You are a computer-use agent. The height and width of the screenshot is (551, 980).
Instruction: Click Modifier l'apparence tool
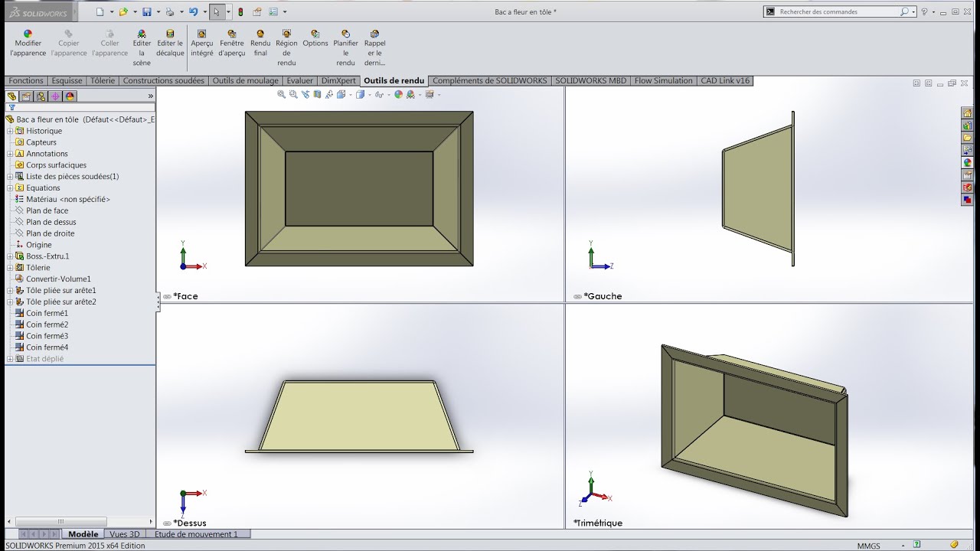click(28, 43)
